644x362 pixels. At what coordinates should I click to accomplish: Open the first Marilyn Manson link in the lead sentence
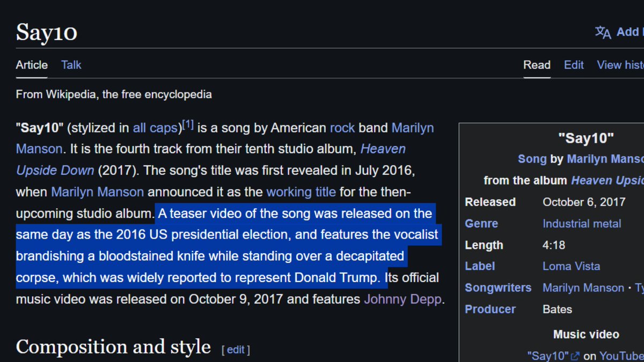(413, 128)
